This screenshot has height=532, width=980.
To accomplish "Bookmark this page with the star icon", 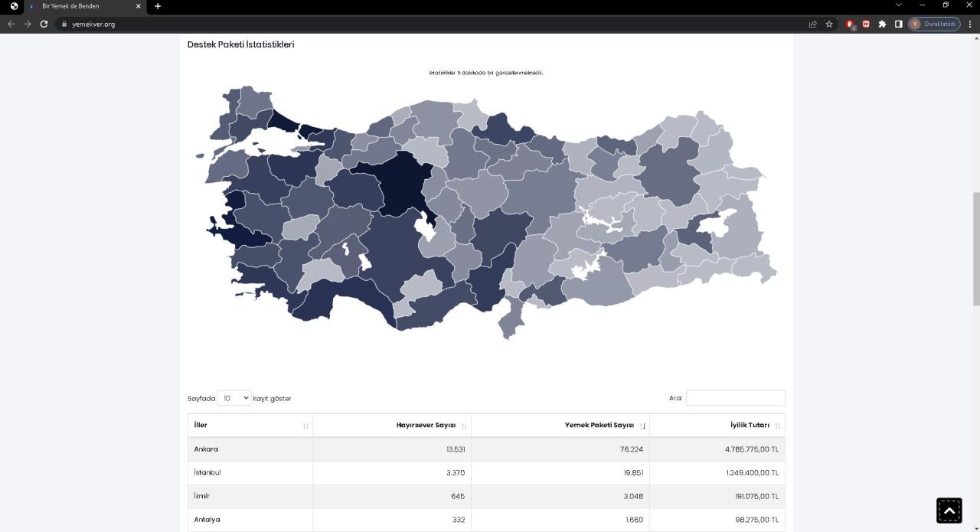I will [x=829, y=24].
